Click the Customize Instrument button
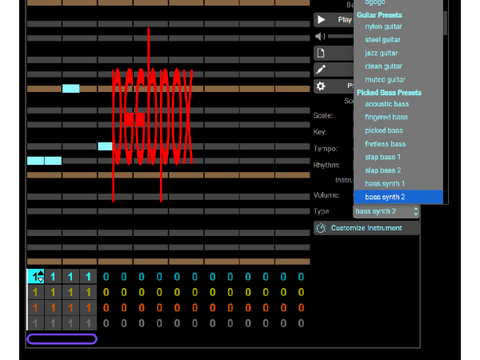 coord(366,228)
